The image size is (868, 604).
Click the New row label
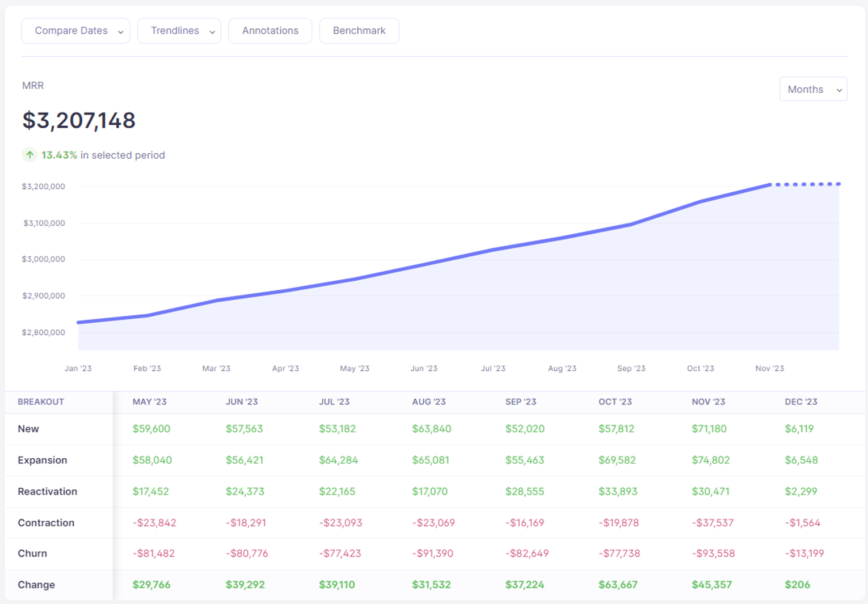[28, 429]
